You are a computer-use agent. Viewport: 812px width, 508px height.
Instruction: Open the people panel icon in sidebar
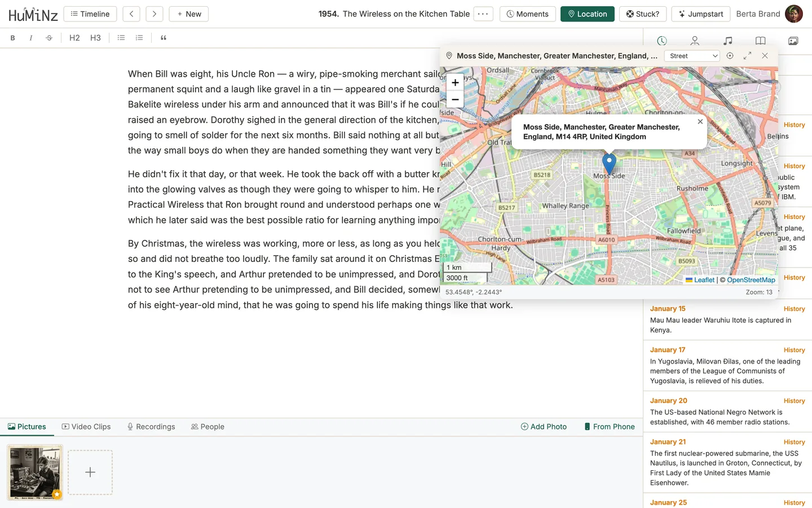pyautogui.click(x=695, y=41)
